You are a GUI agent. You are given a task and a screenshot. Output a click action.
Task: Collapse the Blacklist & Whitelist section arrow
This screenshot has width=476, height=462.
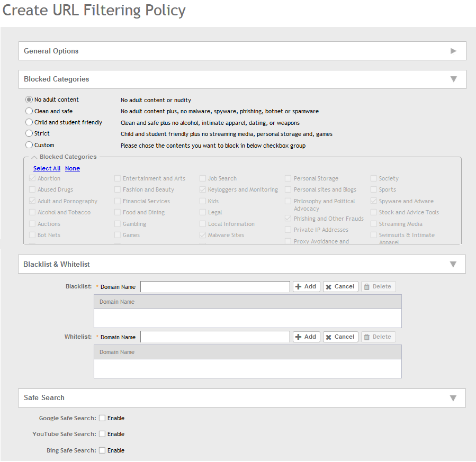click(x=453, y=264)
